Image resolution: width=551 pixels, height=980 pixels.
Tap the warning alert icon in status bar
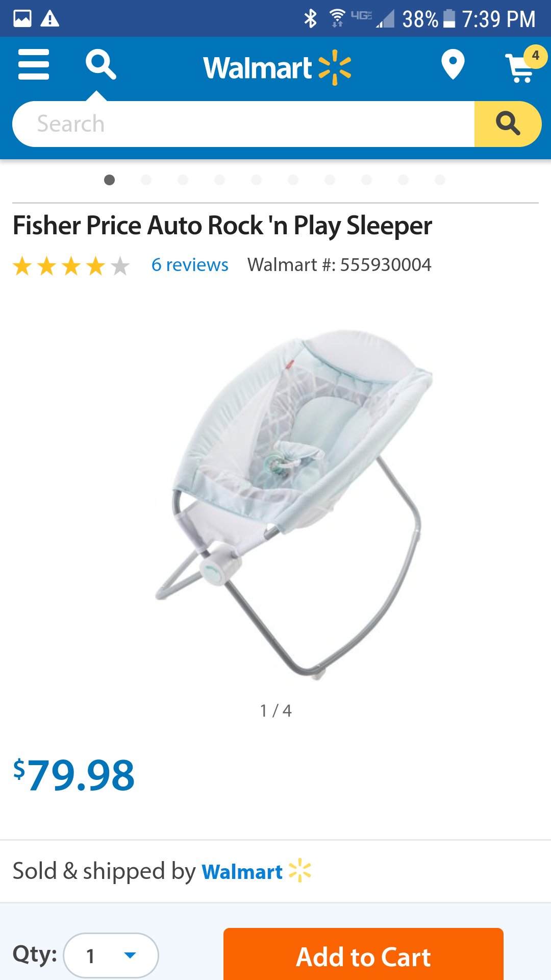[50, 18]
